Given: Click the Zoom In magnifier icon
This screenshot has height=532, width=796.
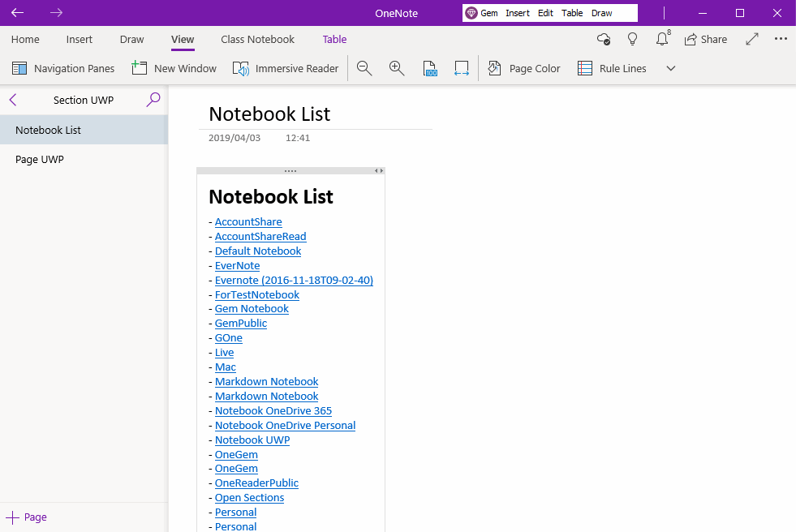Looking at the screenshot, I should [x=397, y=68].
